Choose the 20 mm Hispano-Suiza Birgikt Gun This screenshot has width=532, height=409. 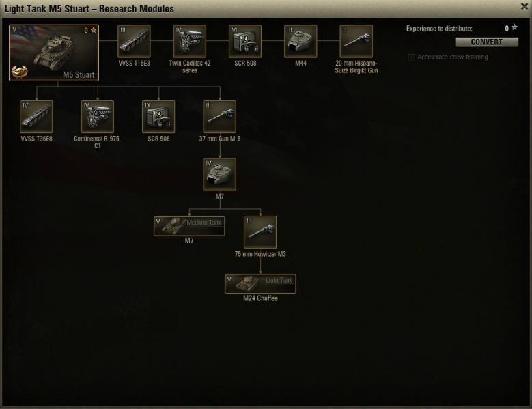click(356, 41)
